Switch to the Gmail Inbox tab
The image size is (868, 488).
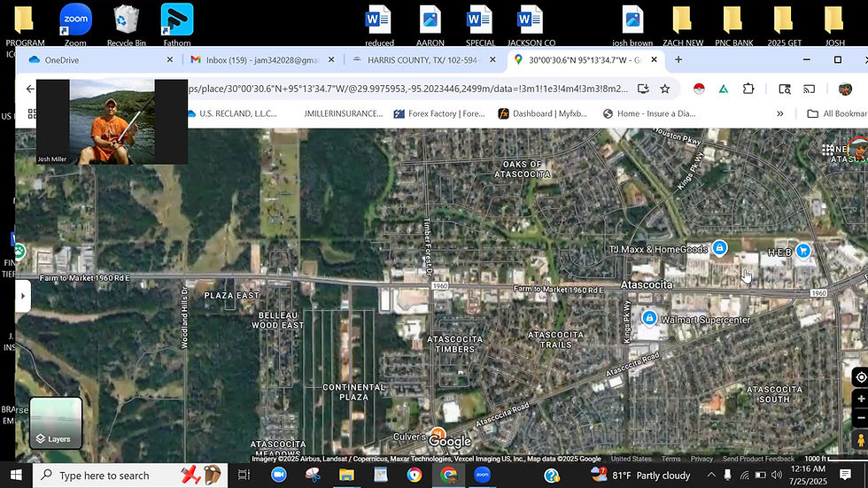click(262, 59)
